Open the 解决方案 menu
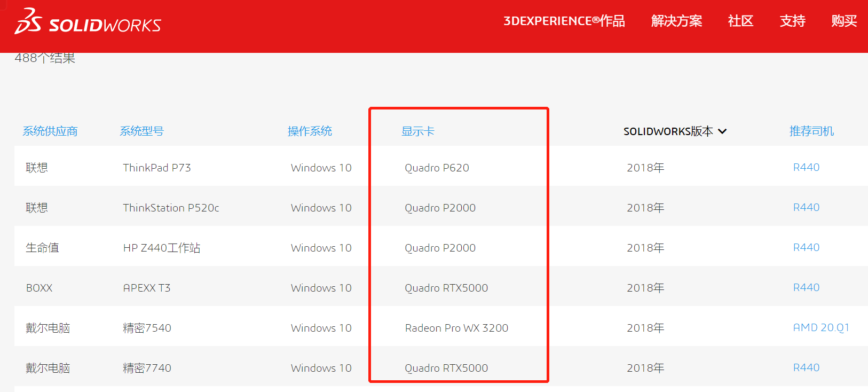Viewport: 868px width, 392px height. [676, 21]
